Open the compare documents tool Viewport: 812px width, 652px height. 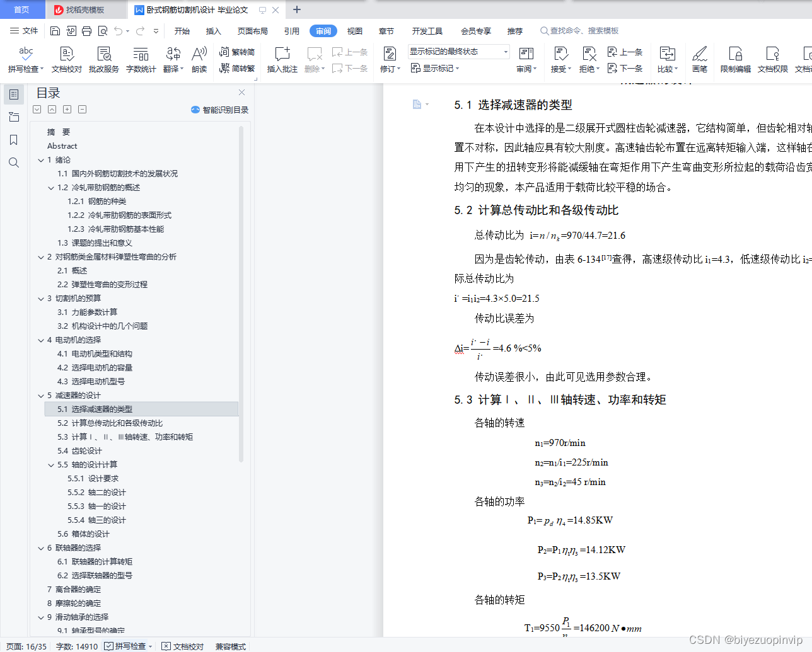pos(667,59)
